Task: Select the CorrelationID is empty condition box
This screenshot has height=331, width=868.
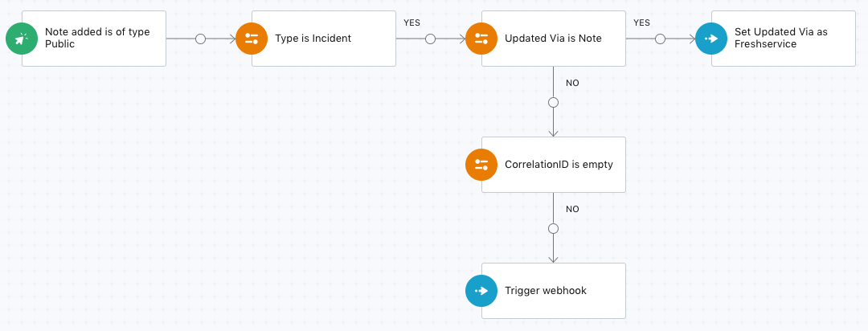Action: [x=554, y=165]
